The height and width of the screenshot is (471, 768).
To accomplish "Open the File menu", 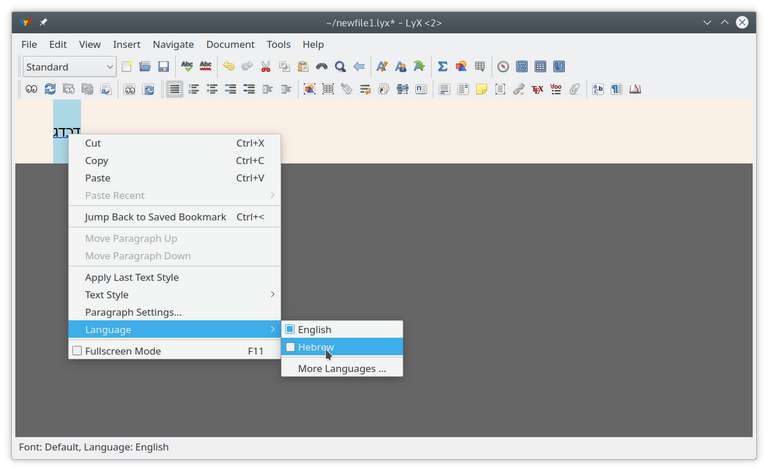I will (x=29, y=45).
